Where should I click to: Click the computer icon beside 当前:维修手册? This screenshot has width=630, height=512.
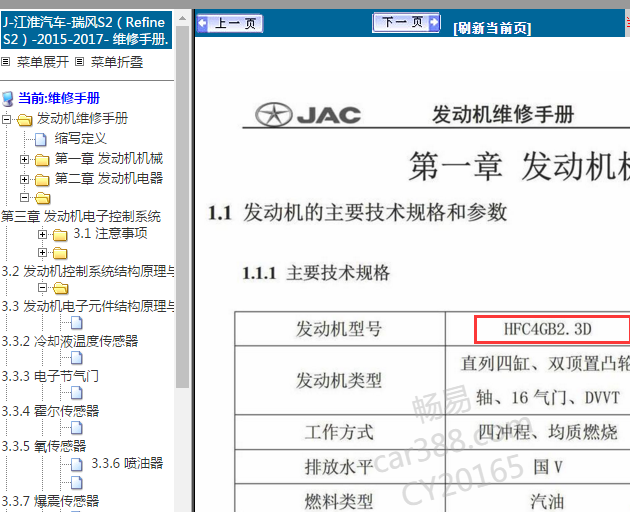(x=8, y=98)
